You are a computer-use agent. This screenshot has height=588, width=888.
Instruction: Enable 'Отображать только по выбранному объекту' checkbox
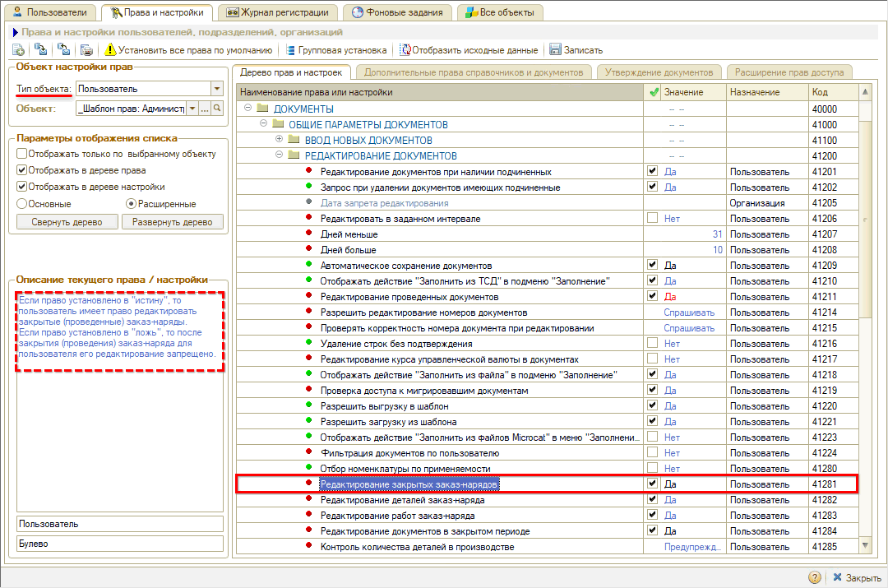(22, 154)
